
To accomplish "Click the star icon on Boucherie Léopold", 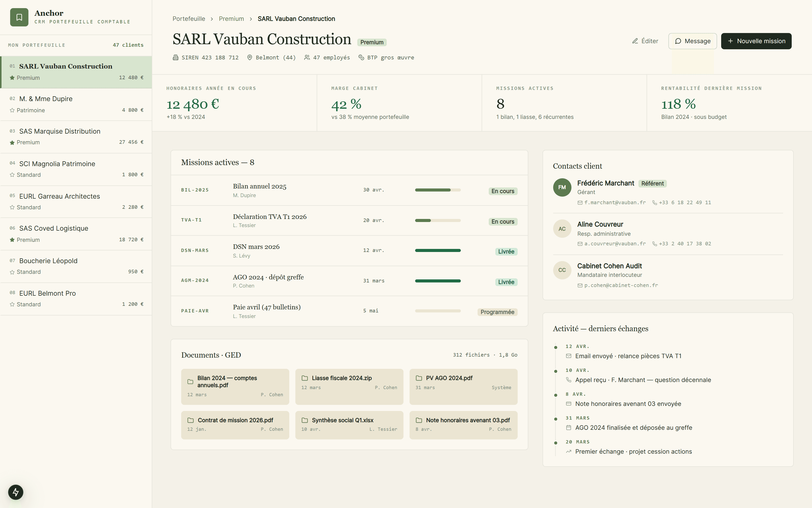I will pos(12,272).
